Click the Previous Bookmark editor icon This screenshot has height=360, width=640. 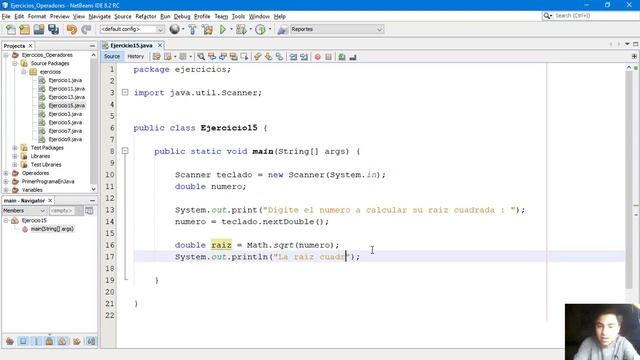pos(258,57)
